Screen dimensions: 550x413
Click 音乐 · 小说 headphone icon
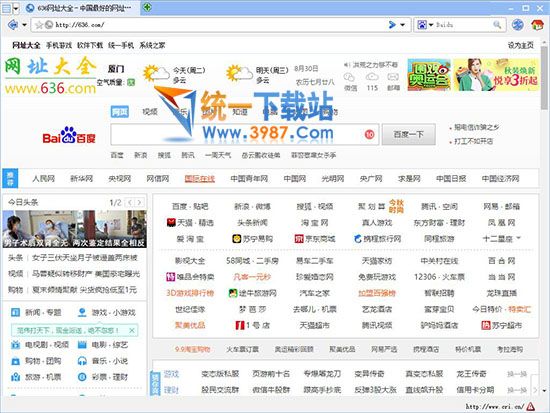click(x=82, y=361)
